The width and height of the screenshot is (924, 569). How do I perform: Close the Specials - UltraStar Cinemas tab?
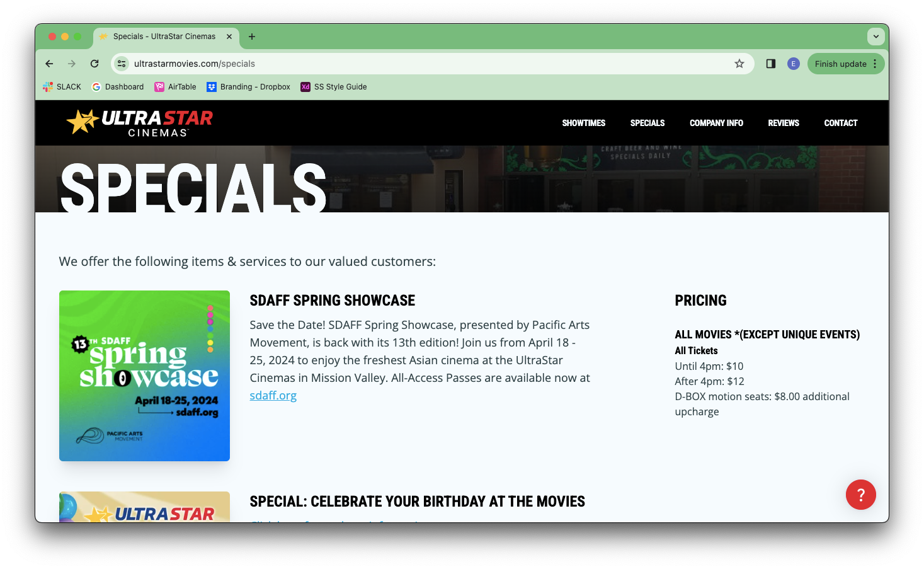point(229,37)
